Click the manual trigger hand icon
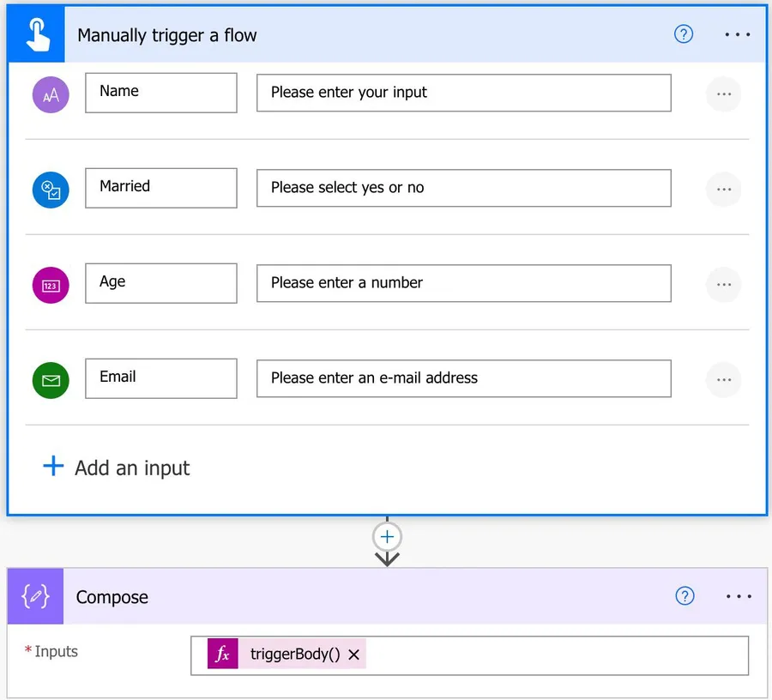Image resolution: width=772 pixels, height=700 pixels. point(36,35)
